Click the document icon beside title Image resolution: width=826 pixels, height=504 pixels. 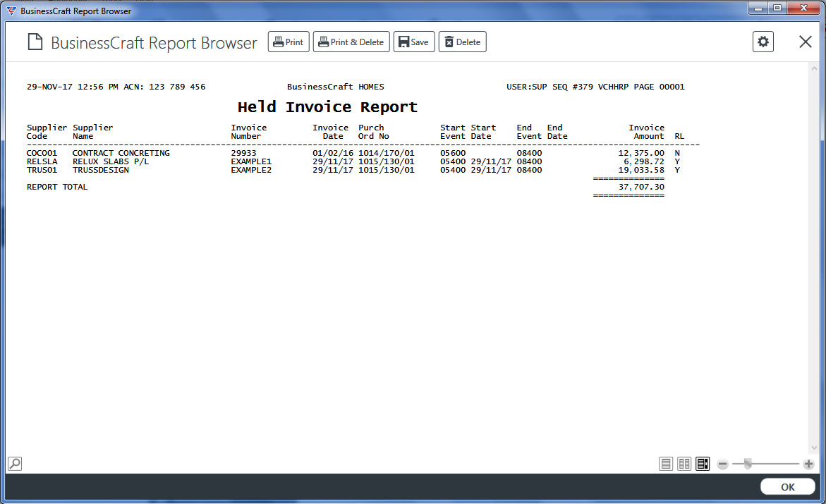click(35, 42)
